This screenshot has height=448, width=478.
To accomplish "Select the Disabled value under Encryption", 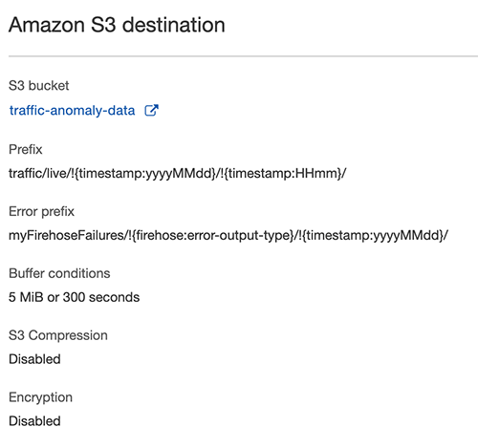I will (34, 421).
